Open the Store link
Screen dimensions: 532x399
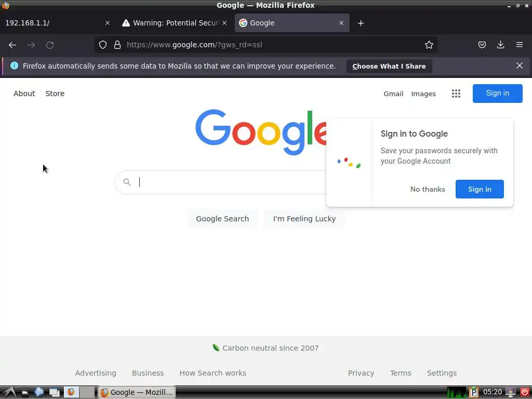pos(55,94)
